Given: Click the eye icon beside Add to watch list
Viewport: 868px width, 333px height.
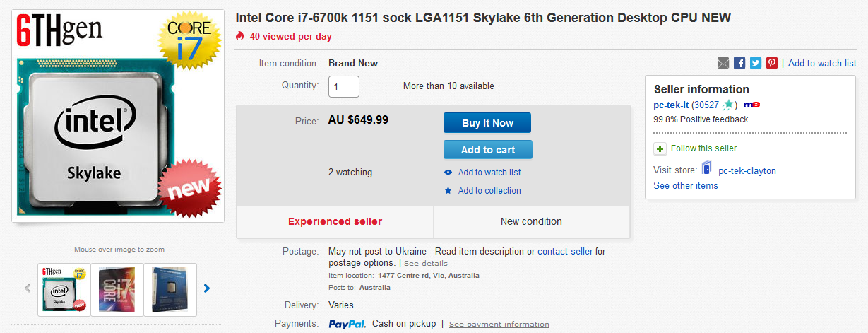Looking at the screenshot, I should coord(448,173).
